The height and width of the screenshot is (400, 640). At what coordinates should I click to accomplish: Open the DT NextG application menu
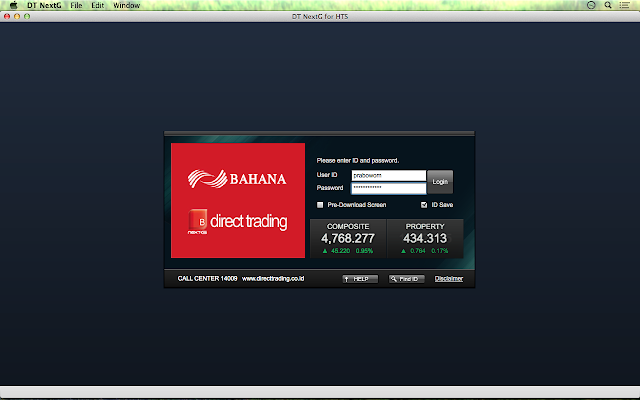pos(44,5)
